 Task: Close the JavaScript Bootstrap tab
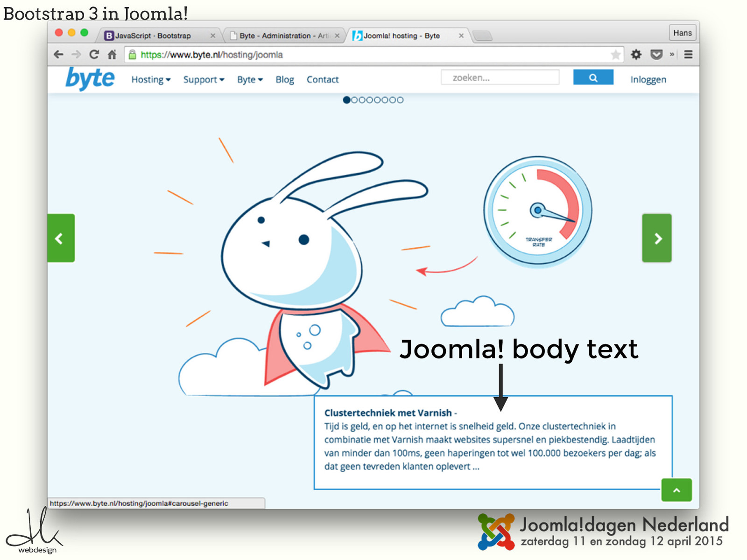click(x=213, y=35)
